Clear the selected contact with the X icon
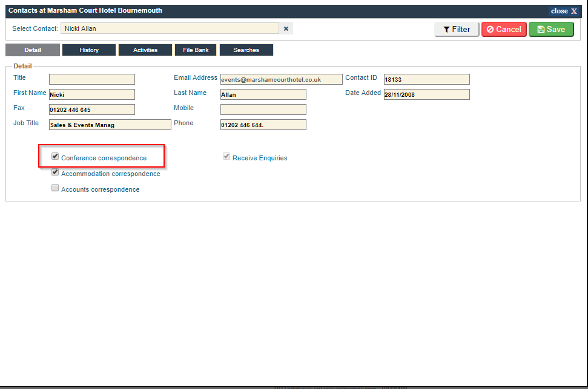588x389 pixels. (x=286, y=28)
